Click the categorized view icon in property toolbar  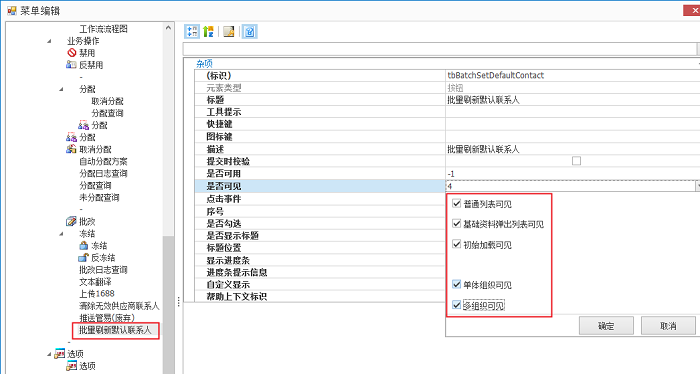[x=192, y=31]
